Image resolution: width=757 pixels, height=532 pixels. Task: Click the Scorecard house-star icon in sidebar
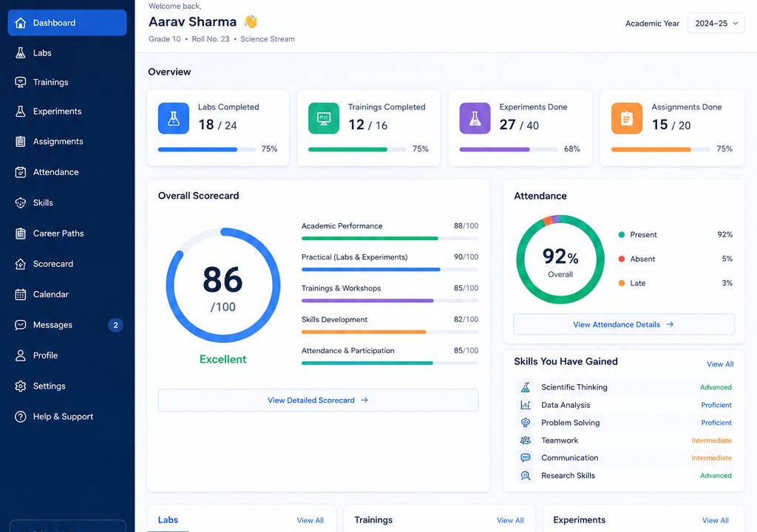20,264
